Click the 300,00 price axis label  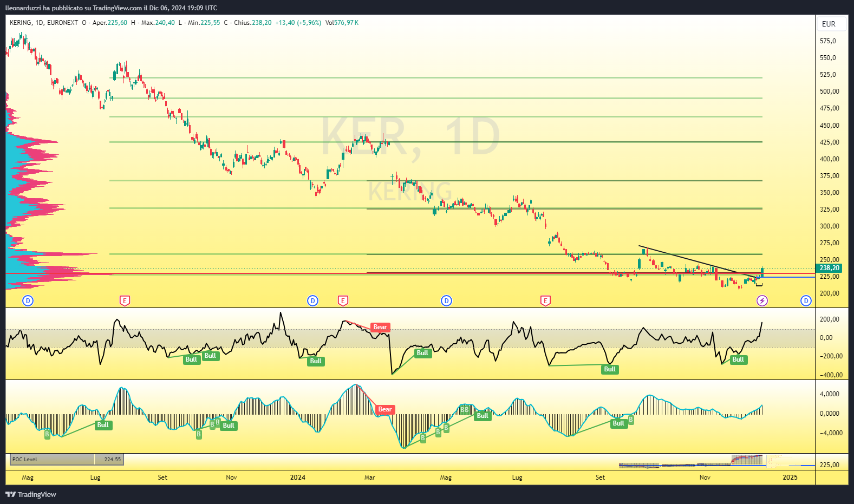click(829, 226)
